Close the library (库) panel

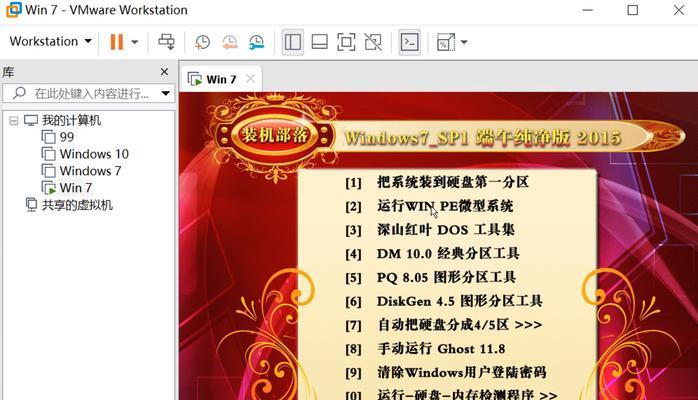tap(164, 72)
